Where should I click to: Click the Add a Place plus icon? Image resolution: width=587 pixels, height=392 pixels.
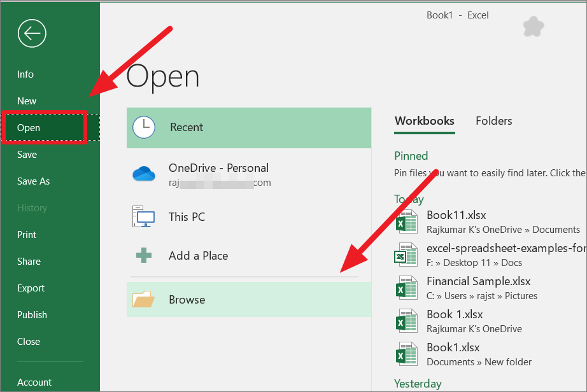[144, 255]
